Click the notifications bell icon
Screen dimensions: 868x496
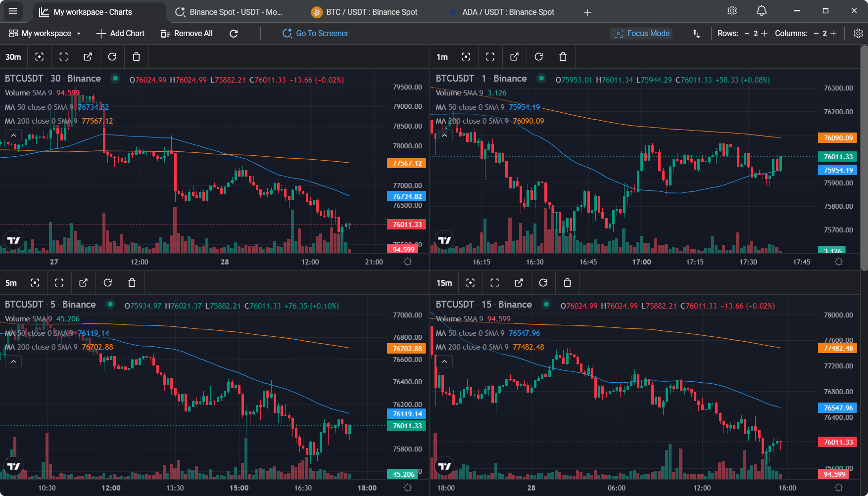click(x=762, y=11)
